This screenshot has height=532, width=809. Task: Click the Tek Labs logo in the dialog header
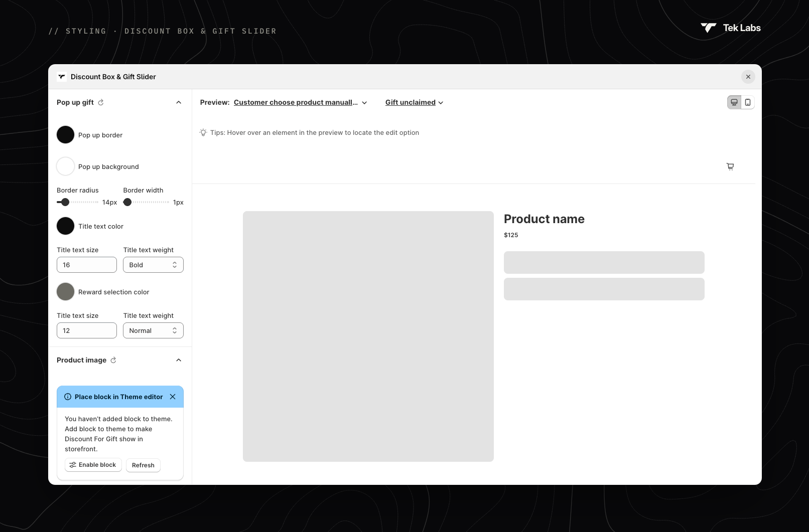click(x=62, y=77)
